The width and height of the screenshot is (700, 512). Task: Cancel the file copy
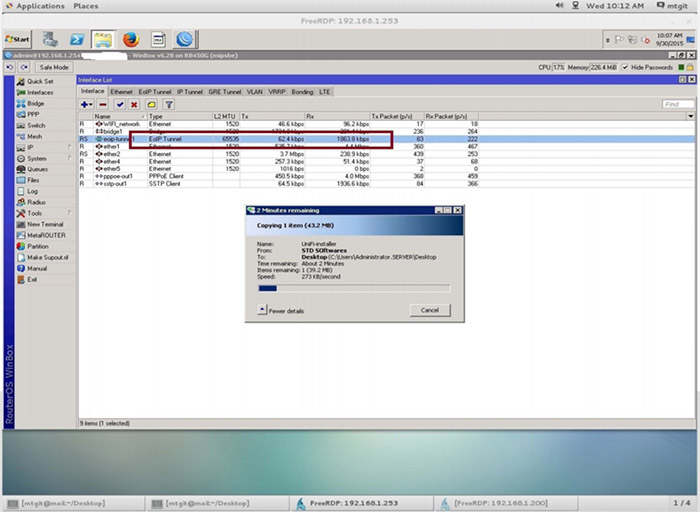point(430,310)
